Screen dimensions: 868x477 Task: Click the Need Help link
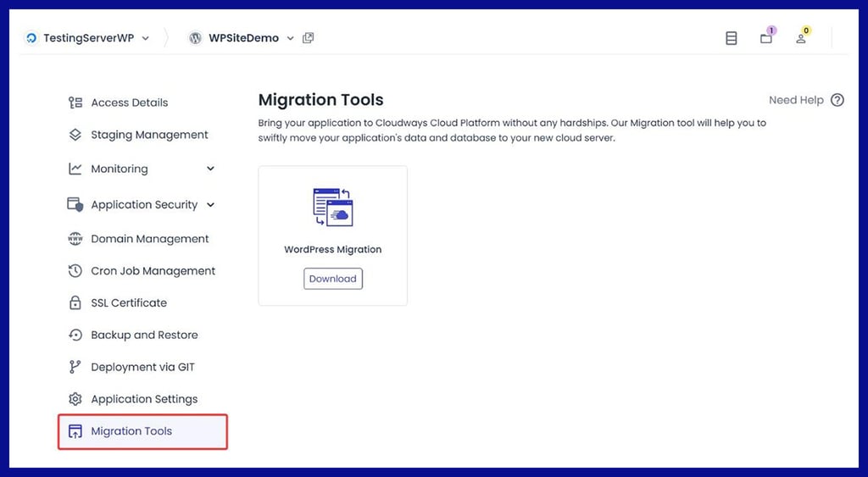[796, 100]
